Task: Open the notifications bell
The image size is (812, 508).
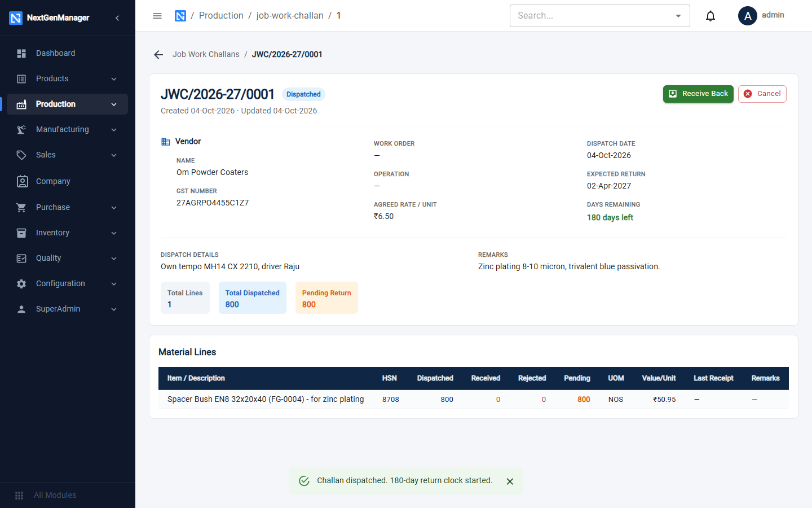Action: tap(710, 16)
